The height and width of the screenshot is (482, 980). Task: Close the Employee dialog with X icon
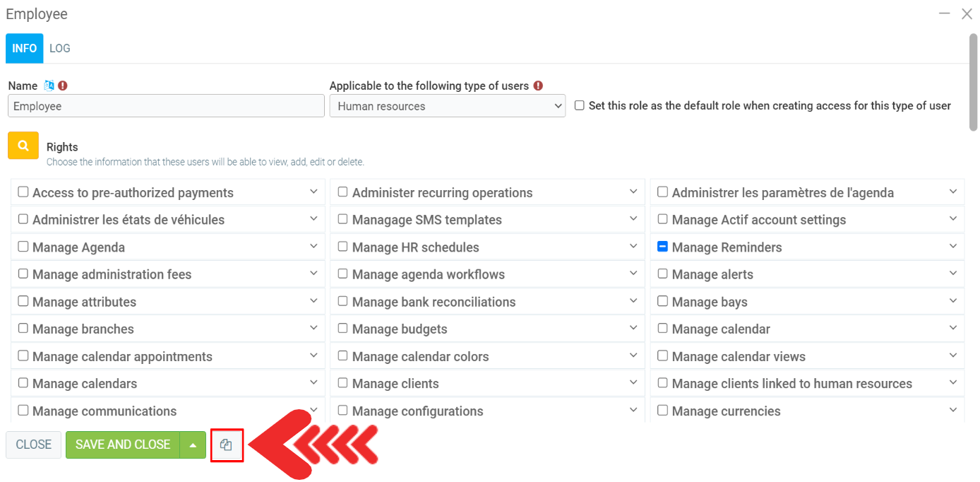click(x=967, y=13)
